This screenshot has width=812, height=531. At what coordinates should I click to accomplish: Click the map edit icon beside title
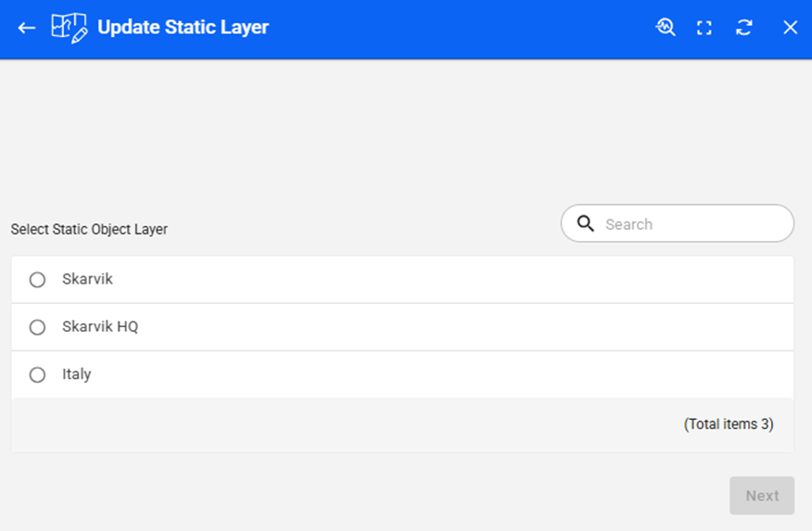69,28
